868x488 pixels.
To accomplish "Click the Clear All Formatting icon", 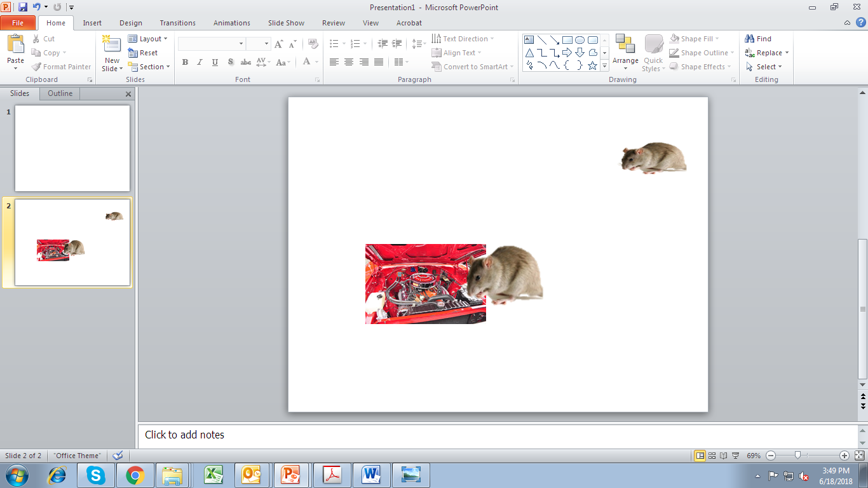I will 312,42.
